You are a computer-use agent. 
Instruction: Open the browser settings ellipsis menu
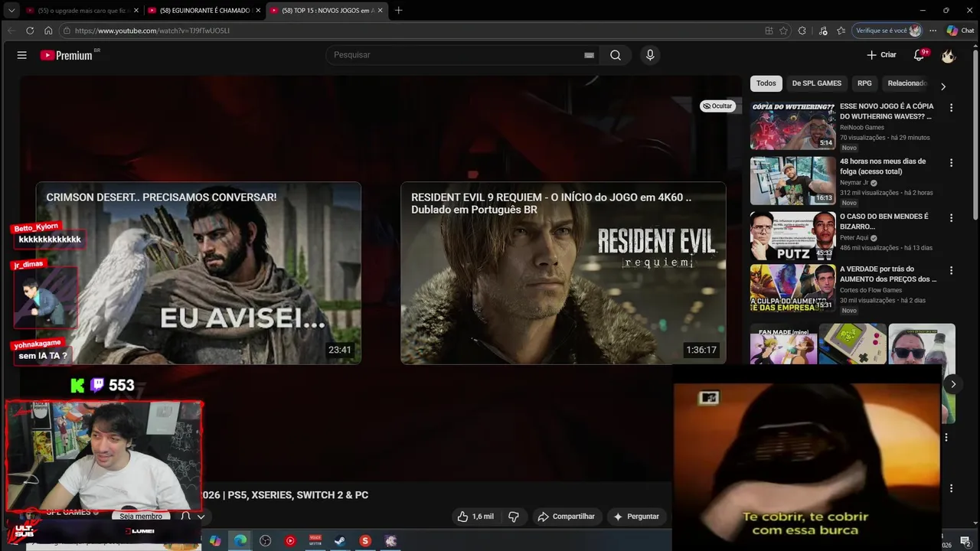(x=933, y=31)
